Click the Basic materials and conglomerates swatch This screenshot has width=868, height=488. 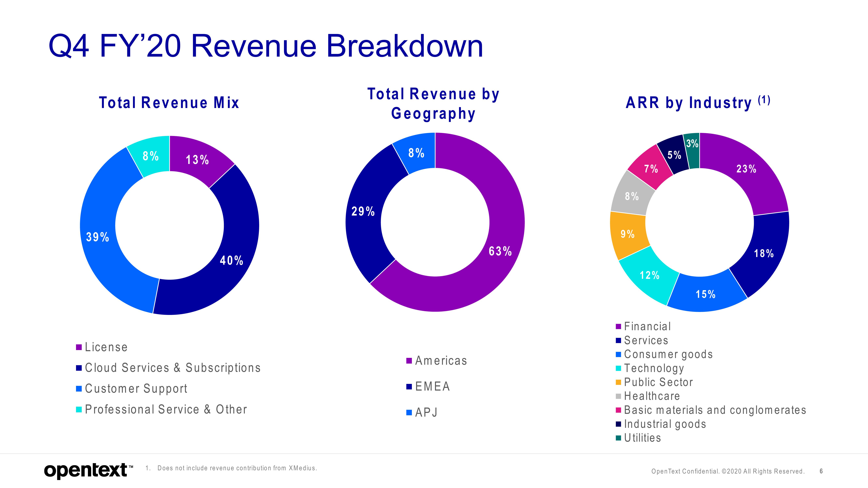click(618, 410)
